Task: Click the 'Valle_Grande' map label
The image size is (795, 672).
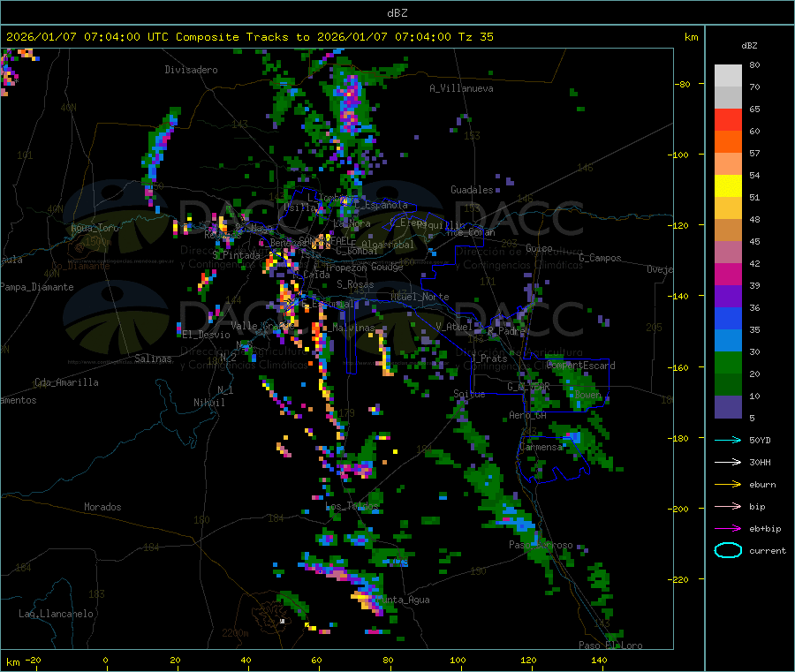Action: click(x=263, y=326)
